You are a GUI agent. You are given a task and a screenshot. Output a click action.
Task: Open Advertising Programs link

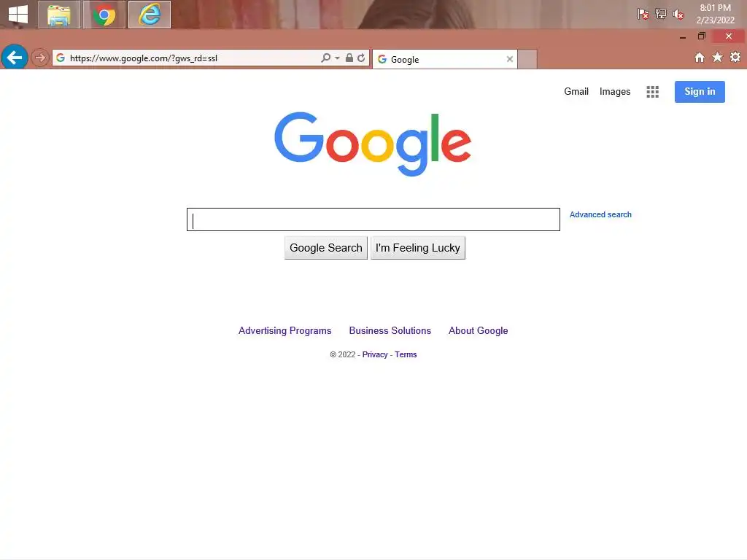285,330
